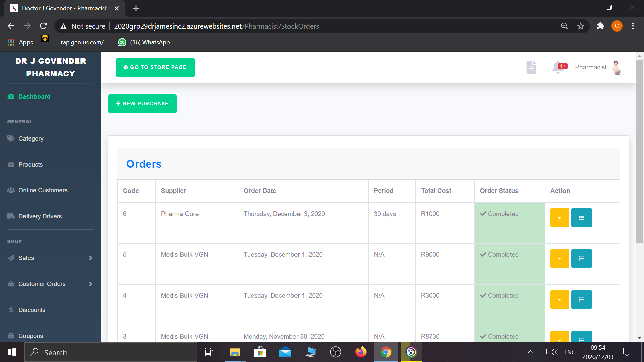The image size is (644, 362).
Task: Click the notification bell icon
Action: [x=558, y=67]
